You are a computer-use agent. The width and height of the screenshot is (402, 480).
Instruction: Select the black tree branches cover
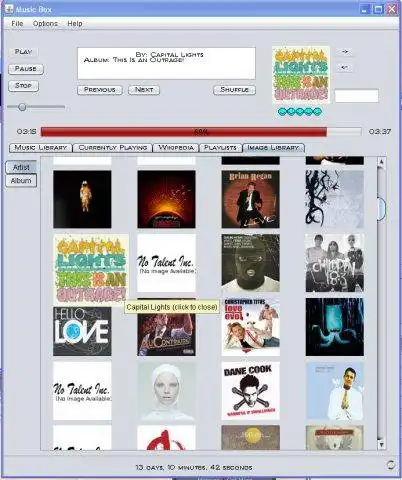[335, 199]
